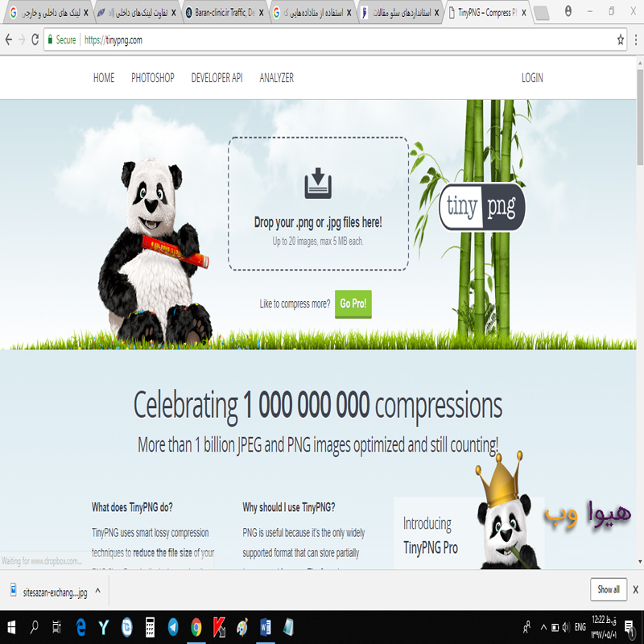
Task: Click the browser forward arrow
Action: coord(22,39)
